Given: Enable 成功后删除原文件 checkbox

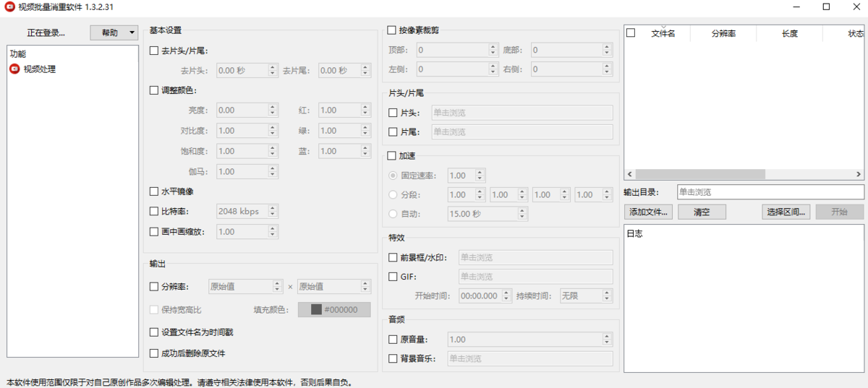Looking at the screenshot, I should click(x=153, y=353).
